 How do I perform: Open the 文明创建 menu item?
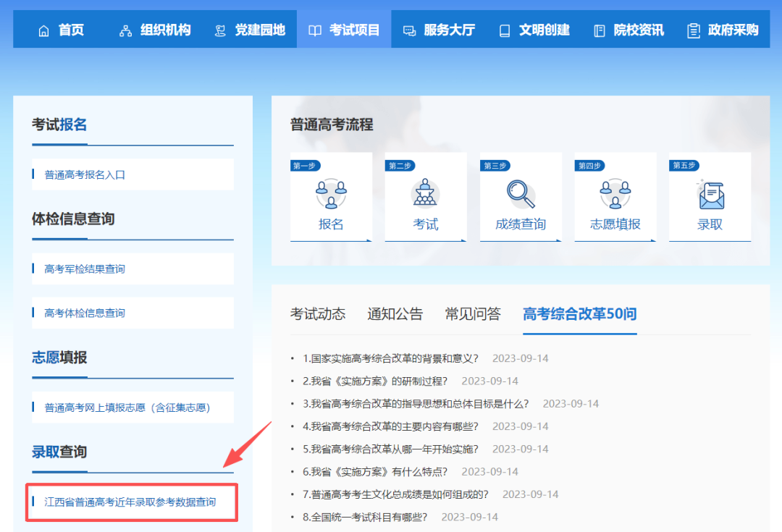[x=544, y=30]
